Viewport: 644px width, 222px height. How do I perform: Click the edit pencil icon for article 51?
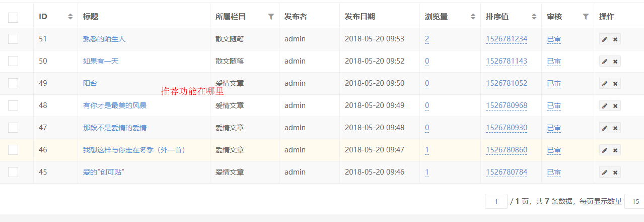coord(605,39)
